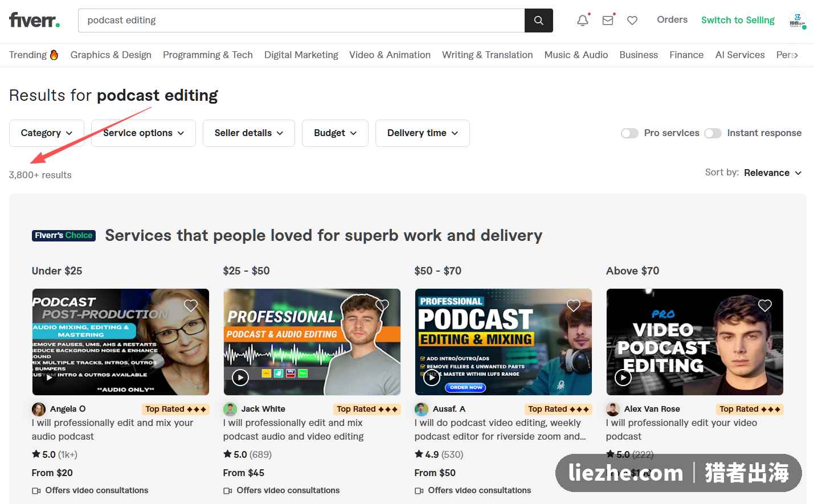Favorite Jack White's gig with heart
This screenshot has height=504, width=814.
382,305
